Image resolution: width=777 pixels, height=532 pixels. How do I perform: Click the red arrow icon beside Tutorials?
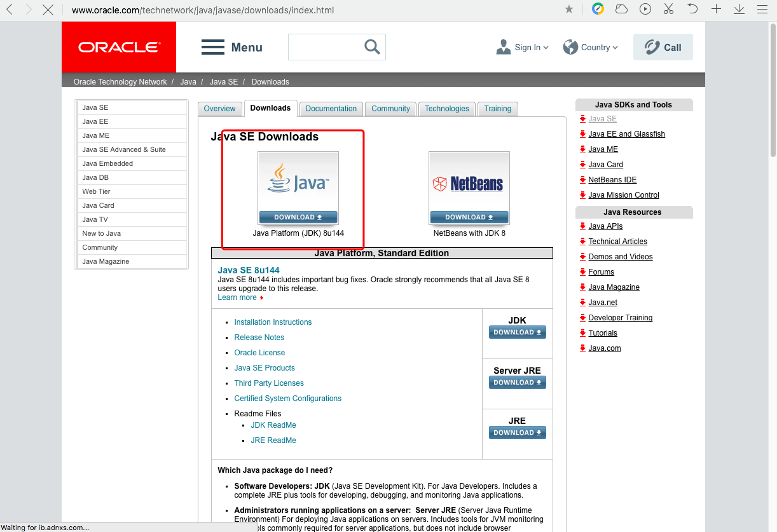click(x=582, y=333)
